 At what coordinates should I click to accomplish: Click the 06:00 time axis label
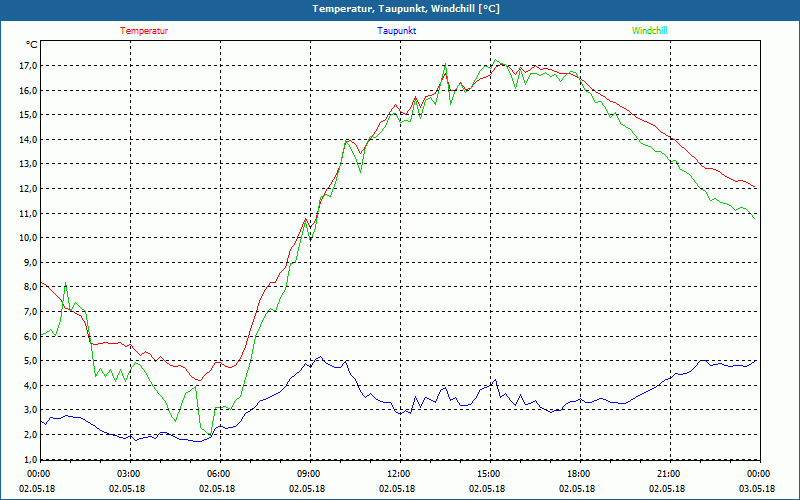pyautogui.click(x=219, y=474)
